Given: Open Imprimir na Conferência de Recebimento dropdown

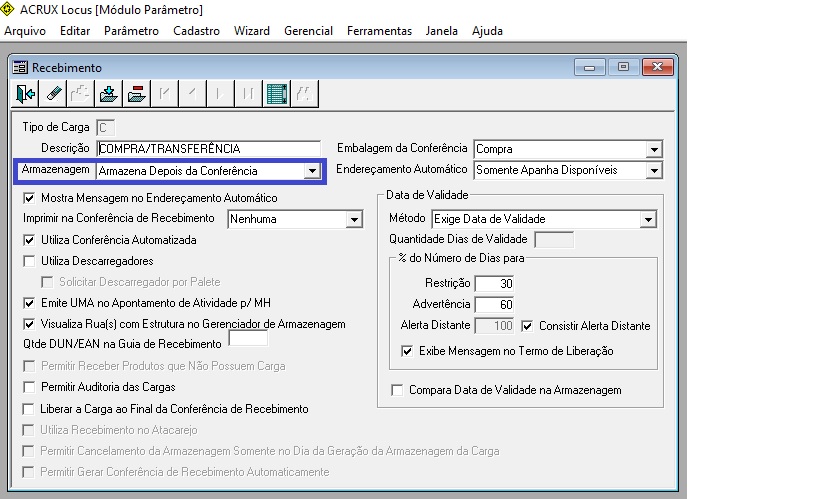Looking at the screenshot, I should 354,219.
